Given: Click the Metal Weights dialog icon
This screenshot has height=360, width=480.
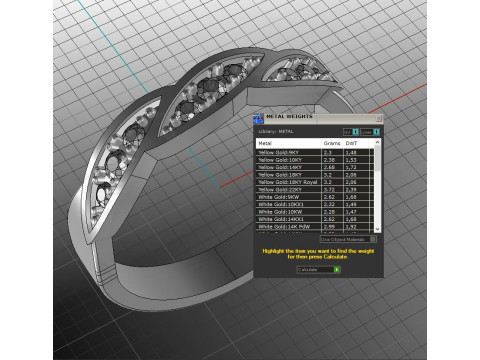Looking at the screenshot, I should [x=258, y=118].
